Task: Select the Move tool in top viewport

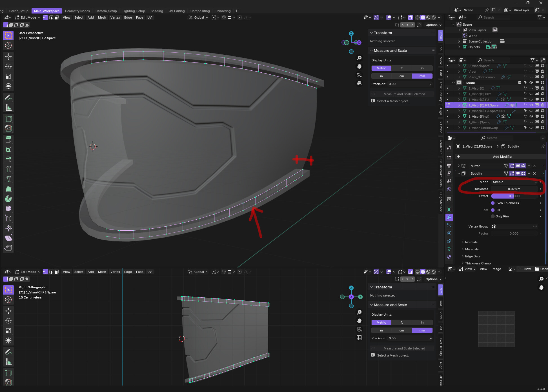Action: [8, 57]
